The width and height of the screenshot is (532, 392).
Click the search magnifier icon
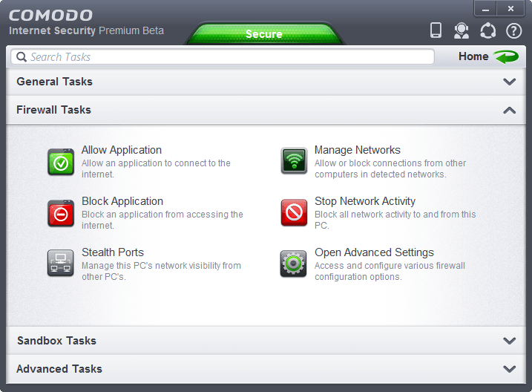click(x=22, y=57)
